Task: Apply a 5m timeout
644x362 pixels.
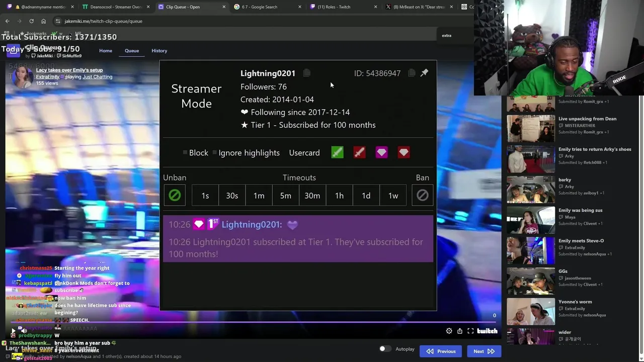Action: coord(286,196)
